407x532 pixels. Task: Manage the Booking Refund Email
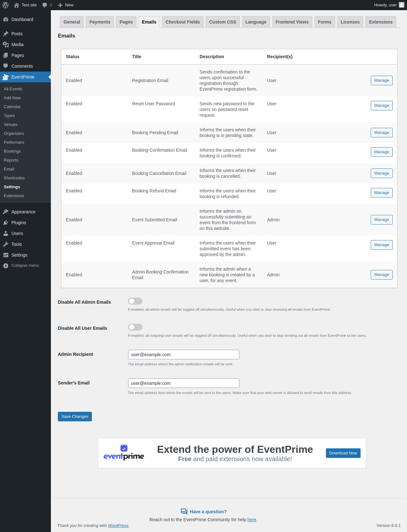coord(382,193)
